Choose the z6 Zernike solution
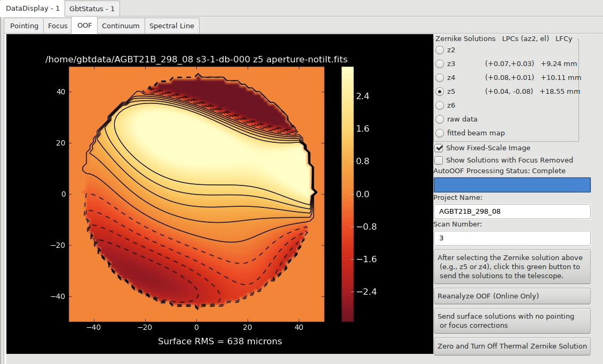 pos(440,105)
